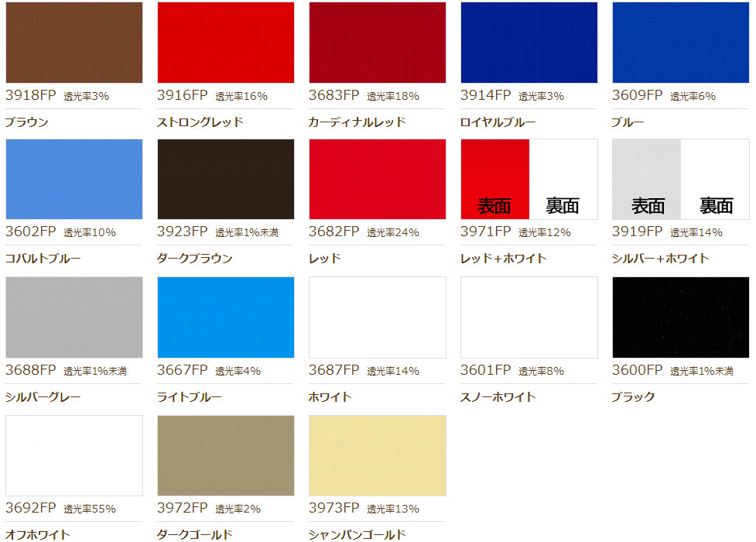Choose the Strong Red 3916FP color
This screenshot has height=542, width=756.
226,43
